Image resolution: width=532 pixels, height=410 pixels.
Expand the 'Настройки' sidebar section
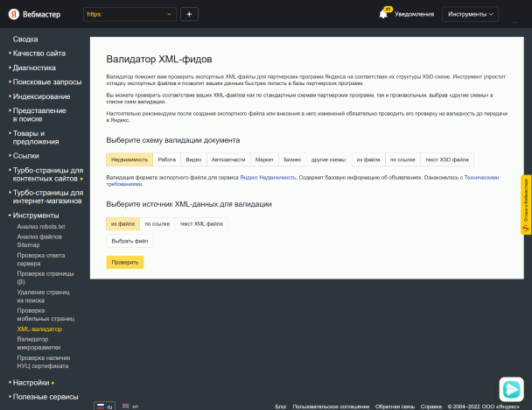pos(31,383)
